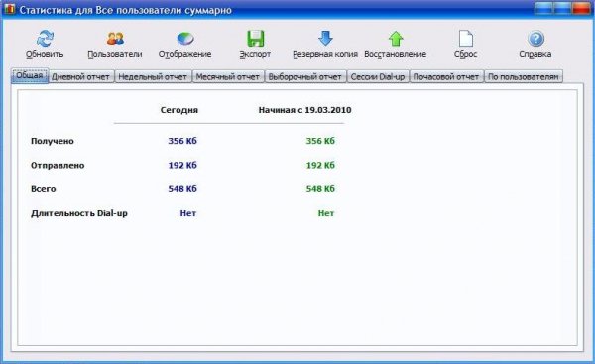Click the Экспорт floppy disk icon

[256, 39]
